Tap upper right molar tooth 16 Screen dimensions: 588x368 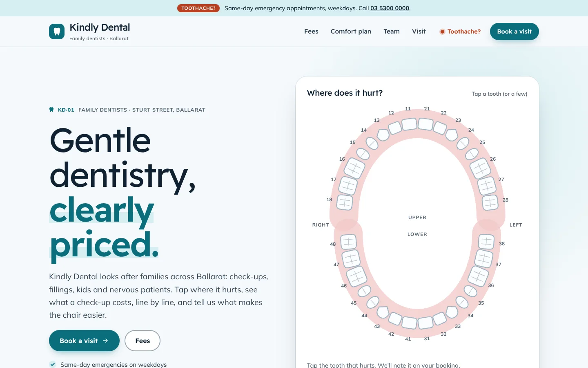click(354, 168)
